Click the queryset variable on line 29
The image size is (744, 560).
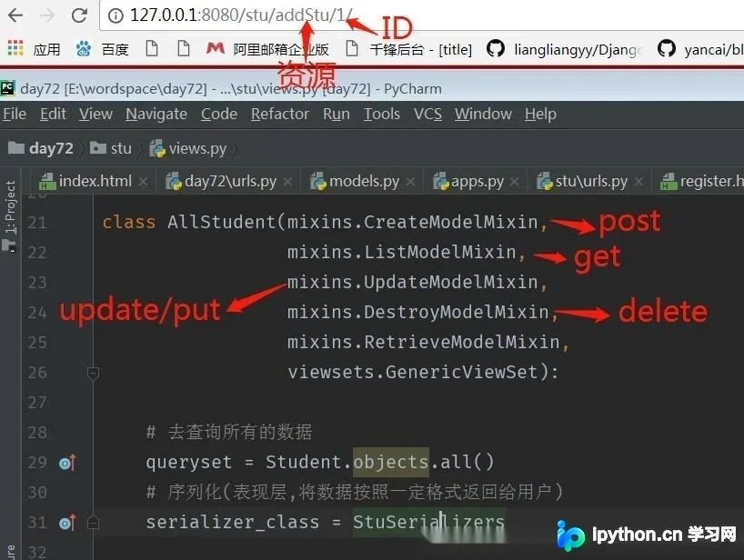click(x=189, y=463)
